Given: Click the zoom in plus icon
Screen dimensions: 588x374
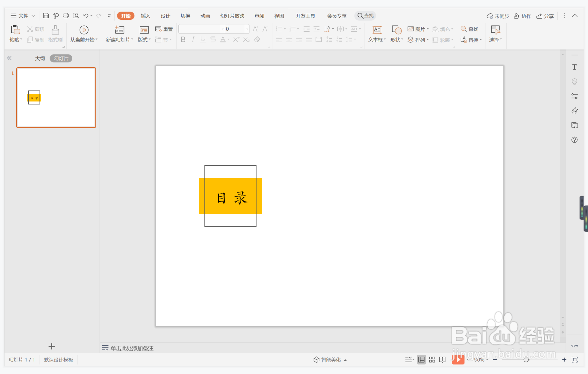Looking at the screenshot, I should (564, 360).
